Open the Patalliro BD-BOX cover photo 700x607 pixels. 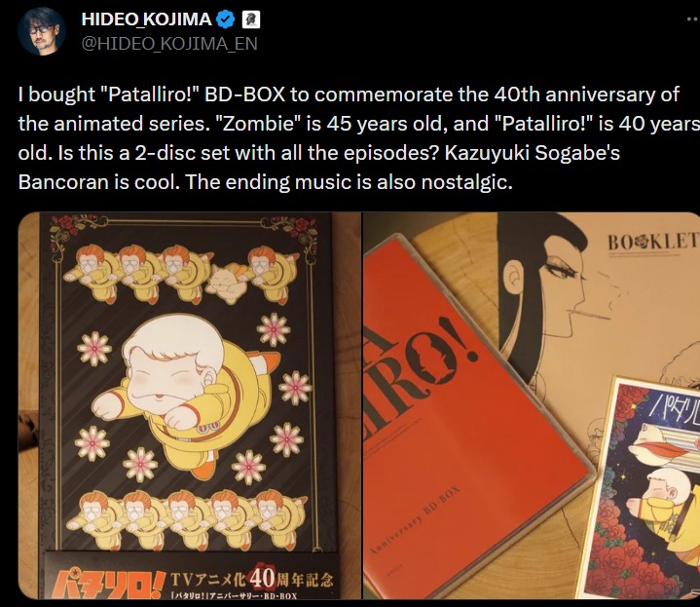189,405
